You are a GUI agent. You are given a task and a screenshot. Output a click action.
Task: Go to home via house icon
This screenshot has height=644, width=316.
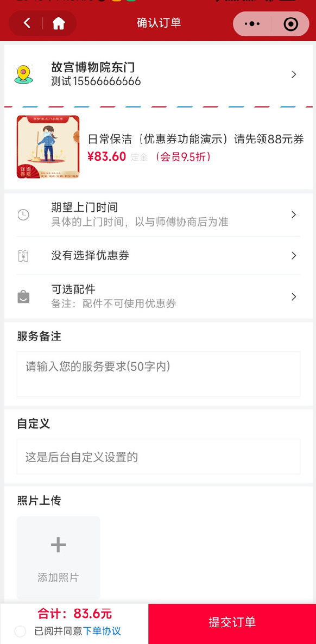[59, 23]
